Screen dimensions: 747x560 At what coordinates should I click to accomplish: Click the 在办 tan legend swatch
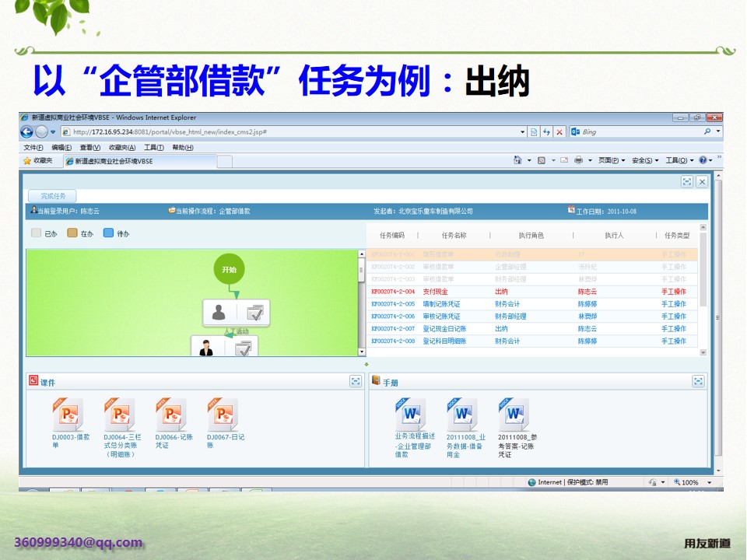coord(72,233)
